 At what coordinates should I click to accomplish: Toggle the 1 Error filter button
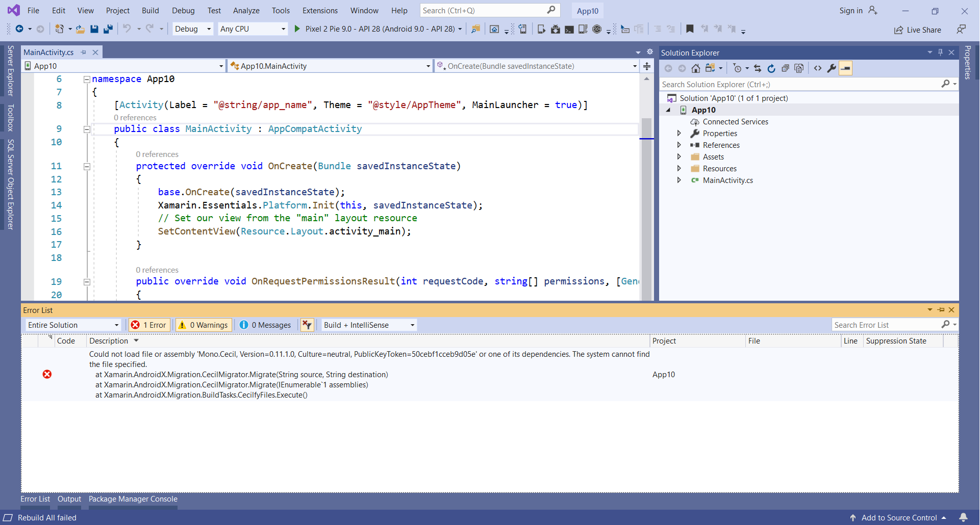click(x=148, y=325)
